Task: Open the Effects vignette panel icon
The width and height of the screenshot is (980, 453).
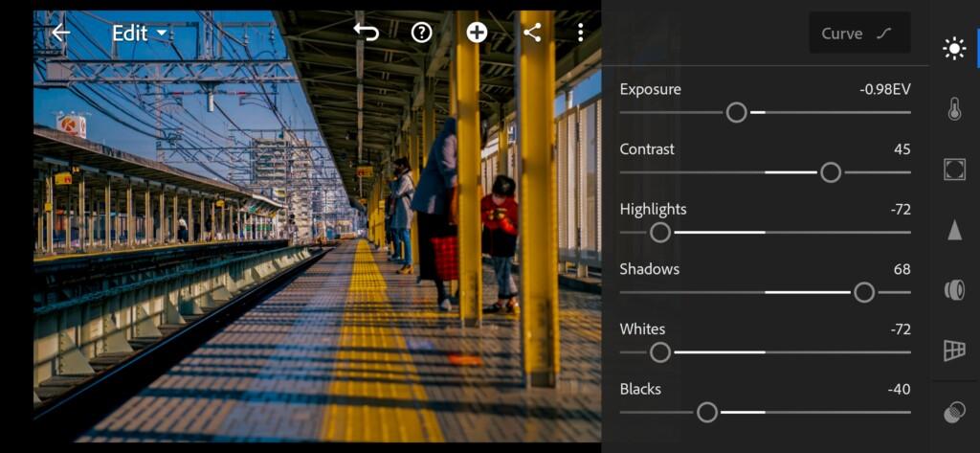Action: tap(954, 170)
